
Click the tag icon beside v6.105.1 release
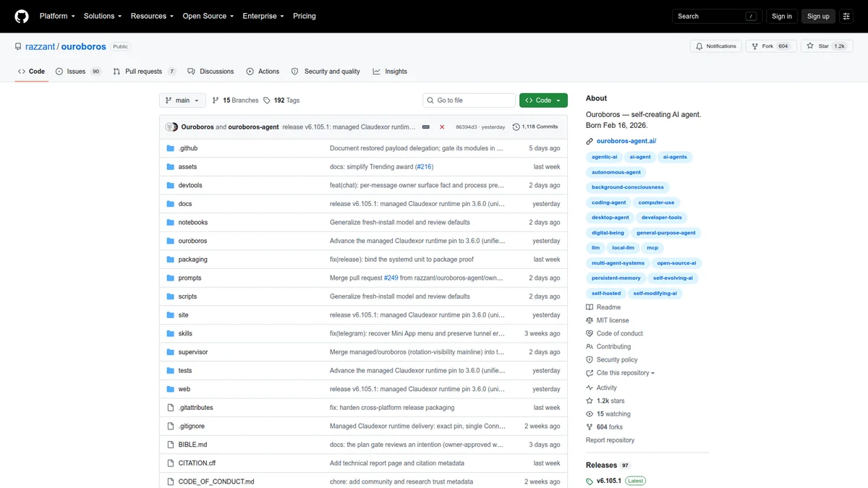tap(590, 481)
